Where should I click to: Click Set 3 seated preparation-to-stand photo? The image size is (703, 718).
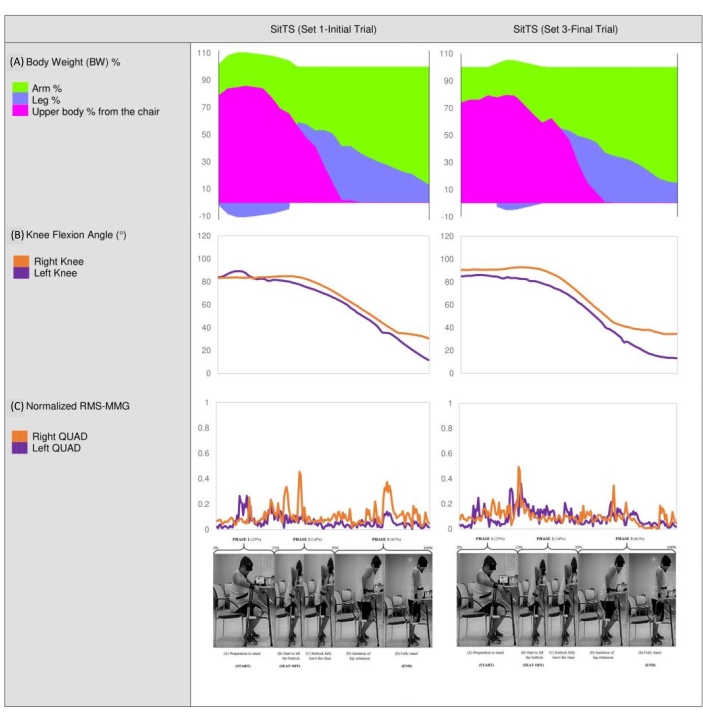[487, 599]
